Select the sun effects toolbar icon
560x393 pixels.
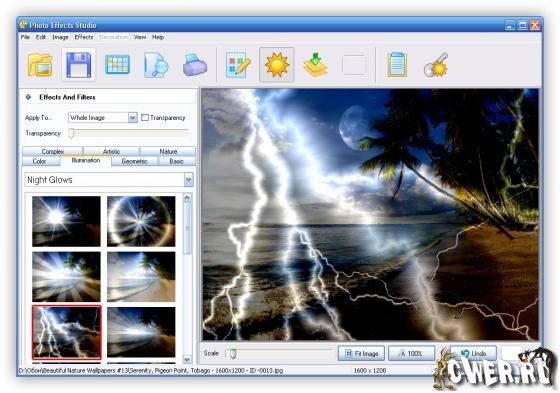click(x=277, y=65)
